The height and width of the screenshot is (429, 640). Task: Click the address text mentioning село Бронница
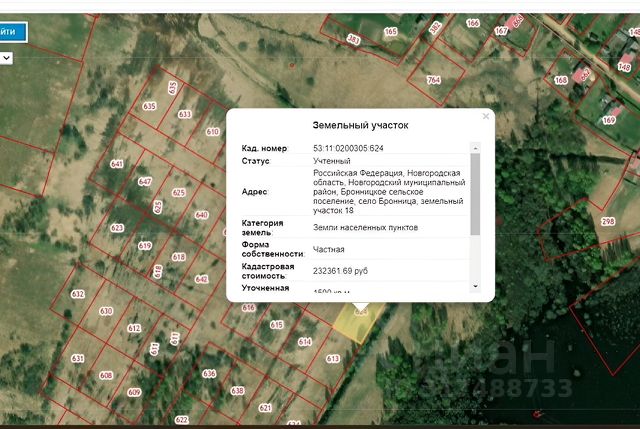(x=389, y=192)
